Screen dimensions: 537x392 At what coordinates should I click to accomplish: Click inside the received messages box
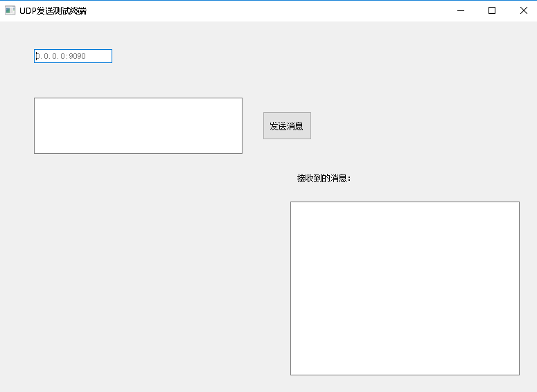click(x=405, y=288)
